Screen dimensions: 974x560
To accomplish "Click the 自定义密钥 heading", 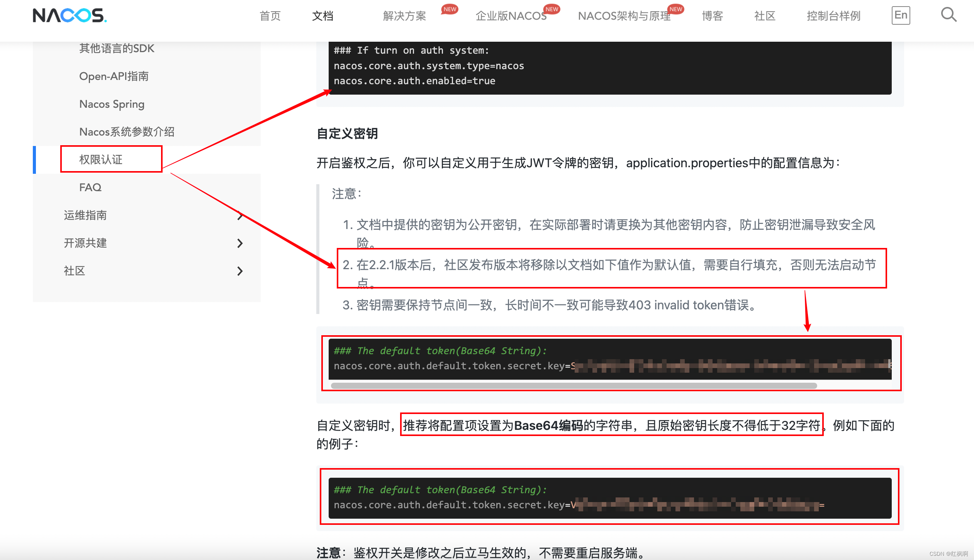I will pyautogui.click(x=347, y=134).
